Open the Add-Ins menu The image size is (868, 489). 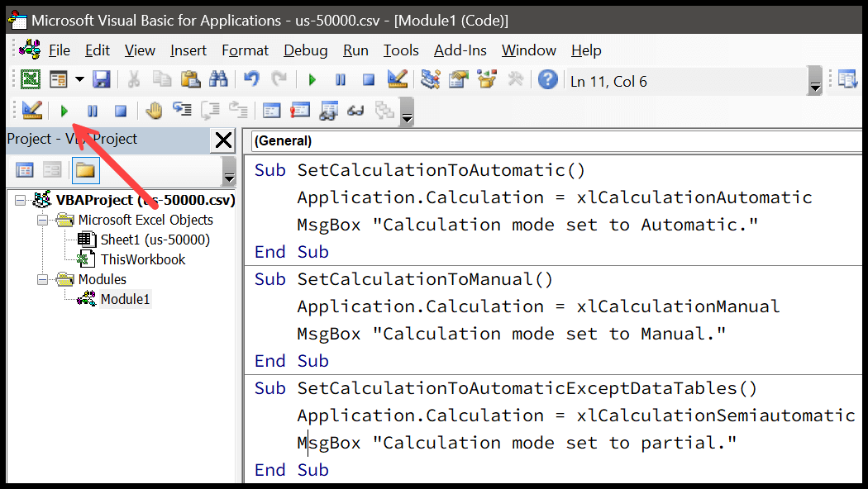click(x=460, y=50)
